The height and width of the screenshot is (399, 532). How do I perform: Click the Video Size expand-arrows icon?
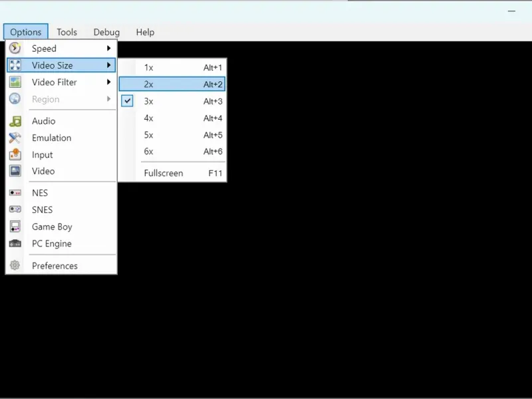tap(15, 65)
